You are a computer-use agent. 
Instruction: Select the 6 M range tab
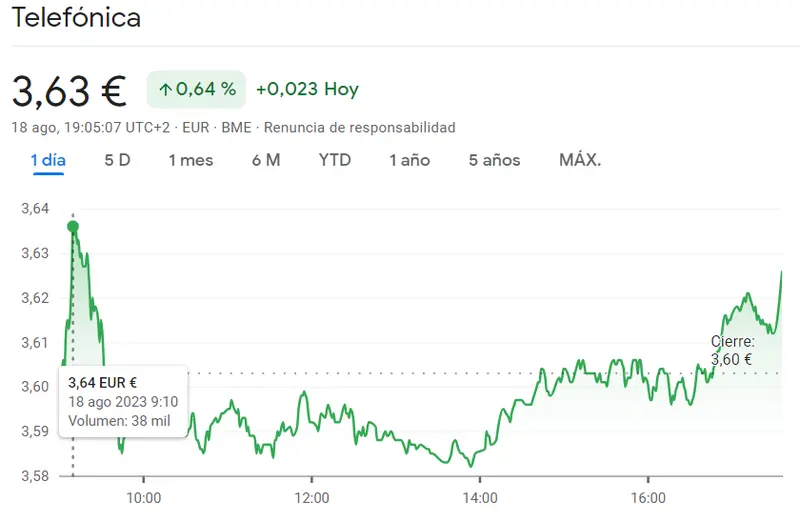[x=266, y=160]
